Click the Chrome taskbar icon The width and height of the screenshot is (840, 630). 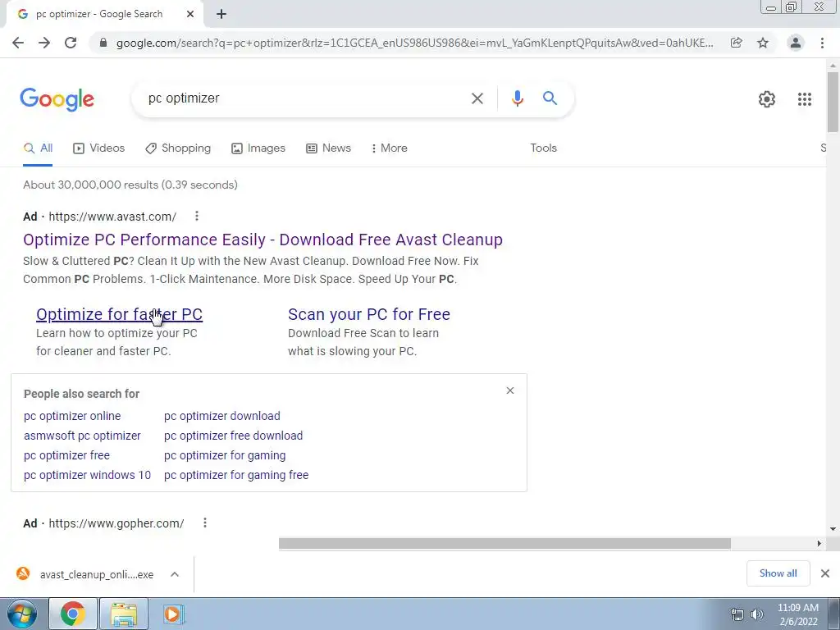point(72,614)
